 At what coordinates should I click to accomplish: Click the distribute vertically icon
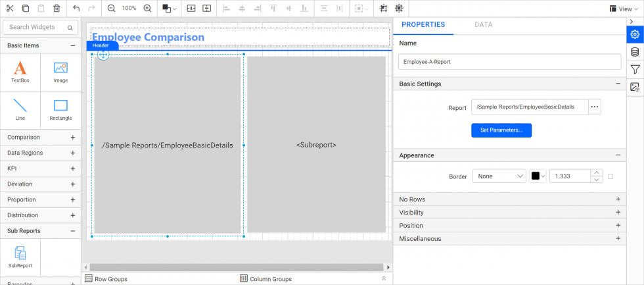click(x=324, y=8)
